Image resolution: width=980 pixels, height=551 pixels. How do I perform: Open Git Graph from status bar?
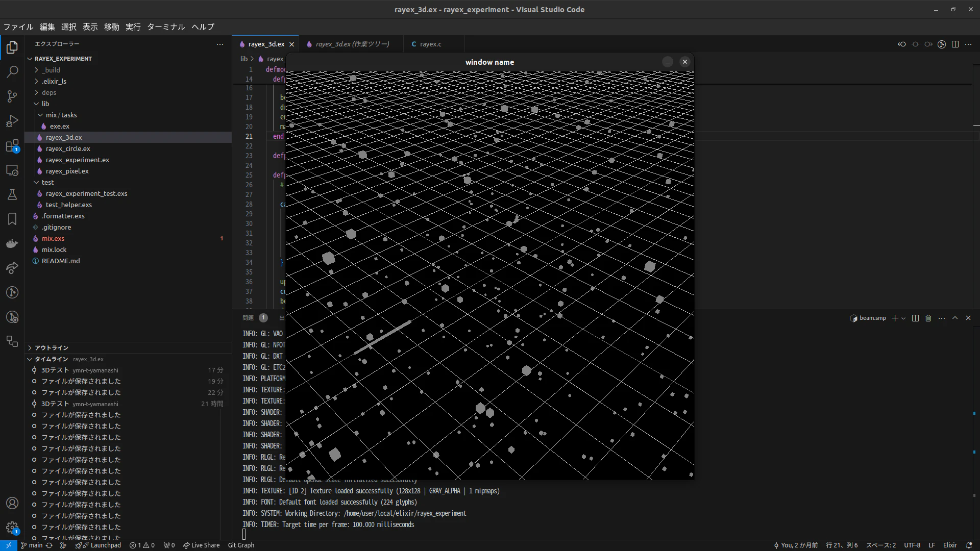click(241, 545)
